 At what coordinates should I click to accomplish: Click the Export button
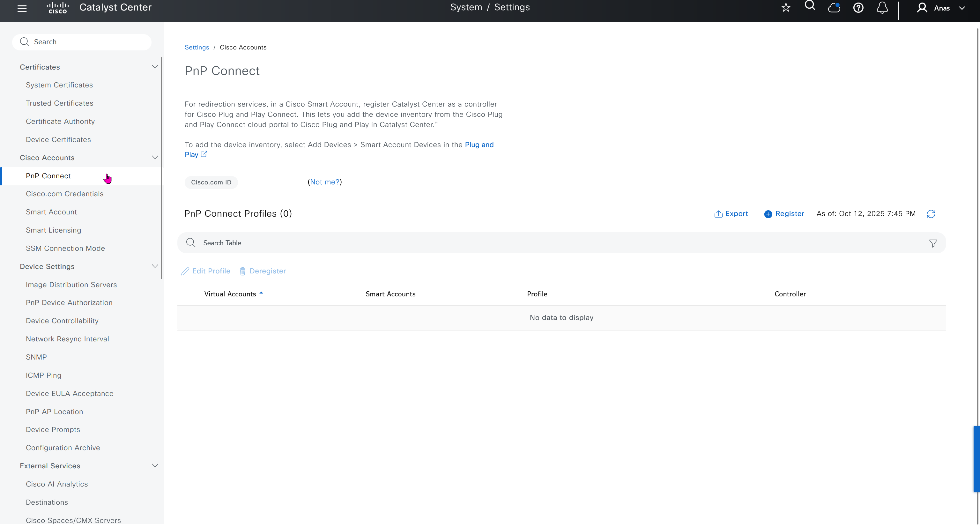pos(731,214)
